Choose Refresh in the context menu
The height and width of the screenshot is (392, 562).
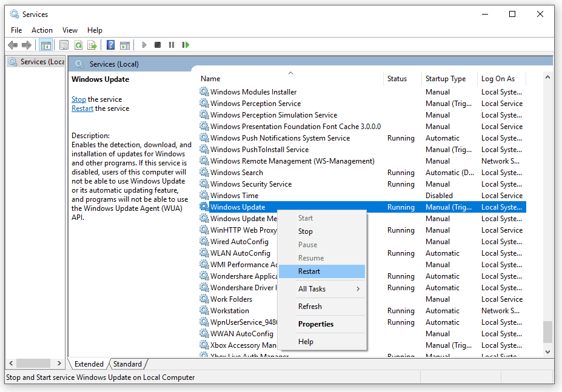322,307
